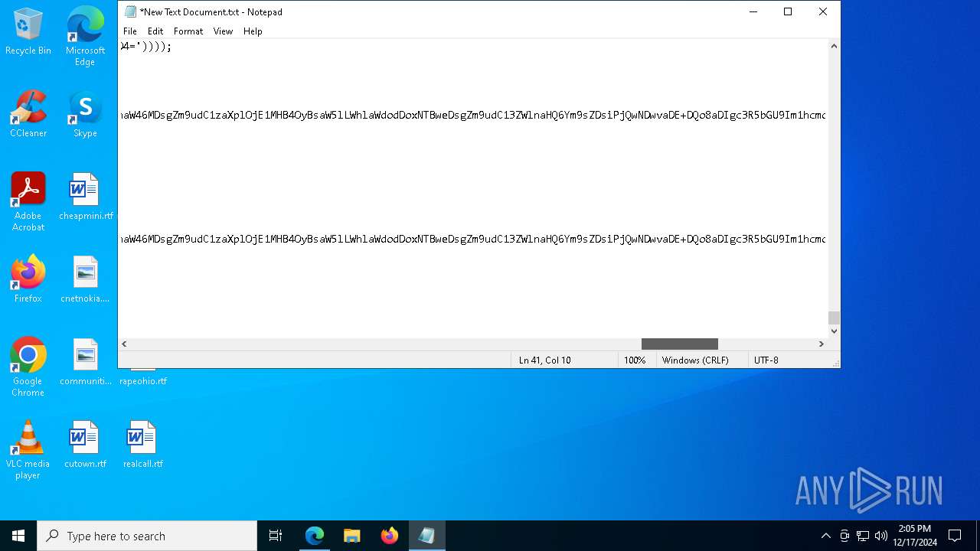Select the cnetnokia image file icon
Screen dimensions: 980x551
tap(85, 279)
